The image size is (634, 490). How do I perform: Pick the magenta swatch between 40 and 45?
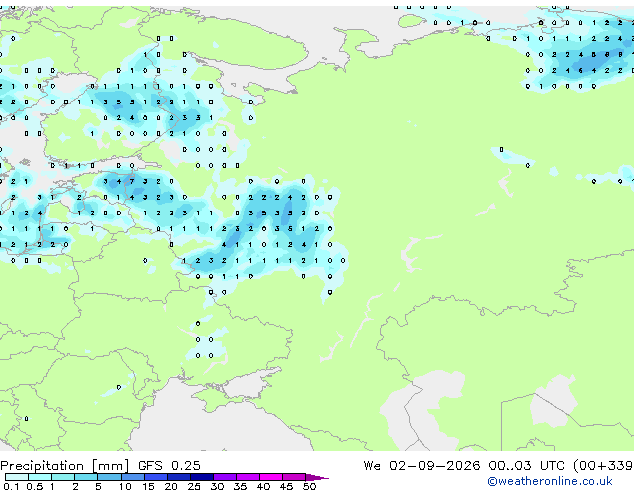[x=271, y=477]
